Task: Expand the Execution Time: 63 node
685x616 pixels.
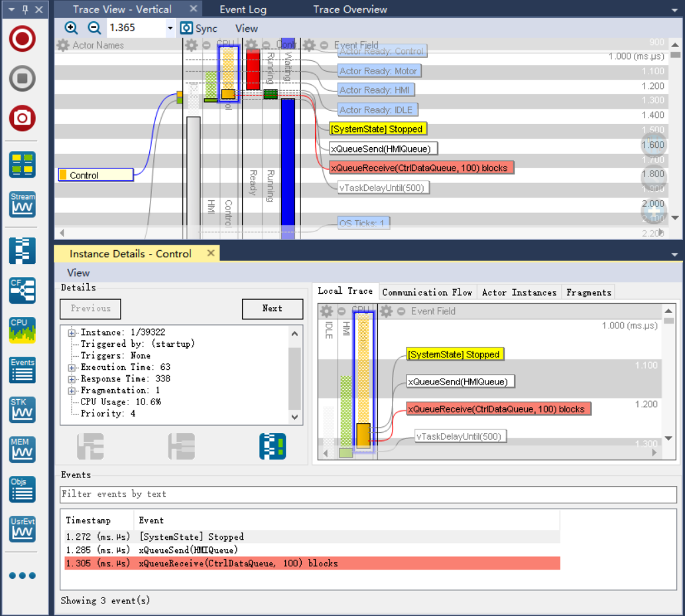Action: [72, 368]
